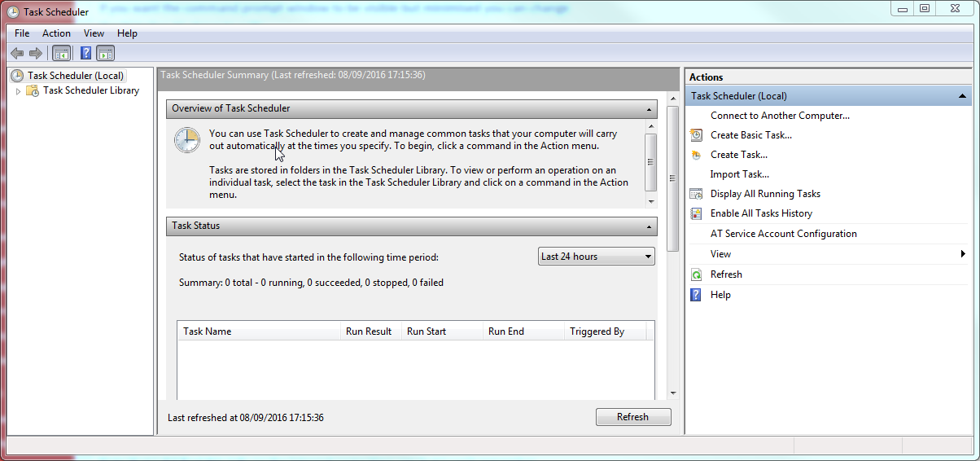
Task: Click Enable All Tasks History action
Action: [761, 213]
